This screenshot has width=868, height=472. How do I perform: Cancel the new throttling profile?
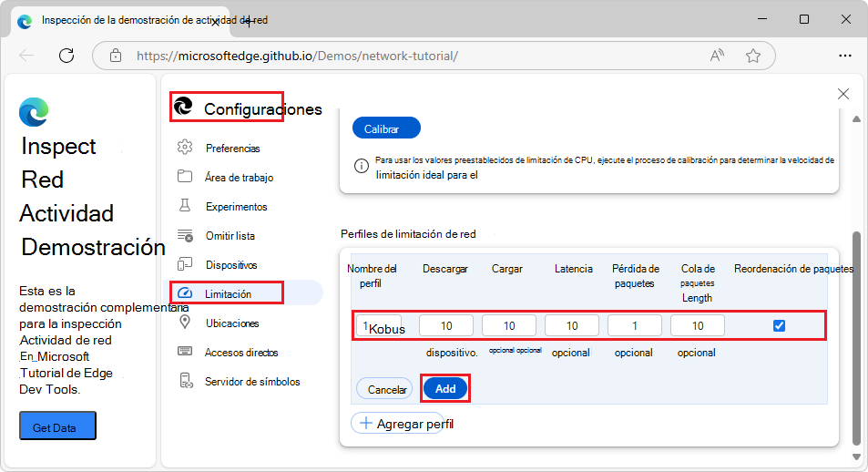point(384,389)
